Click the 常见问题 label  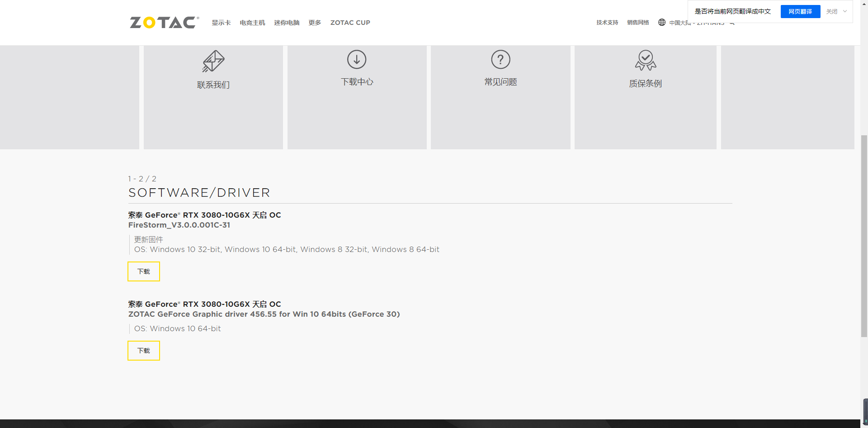pyautogui.click(x=500, y=82)
